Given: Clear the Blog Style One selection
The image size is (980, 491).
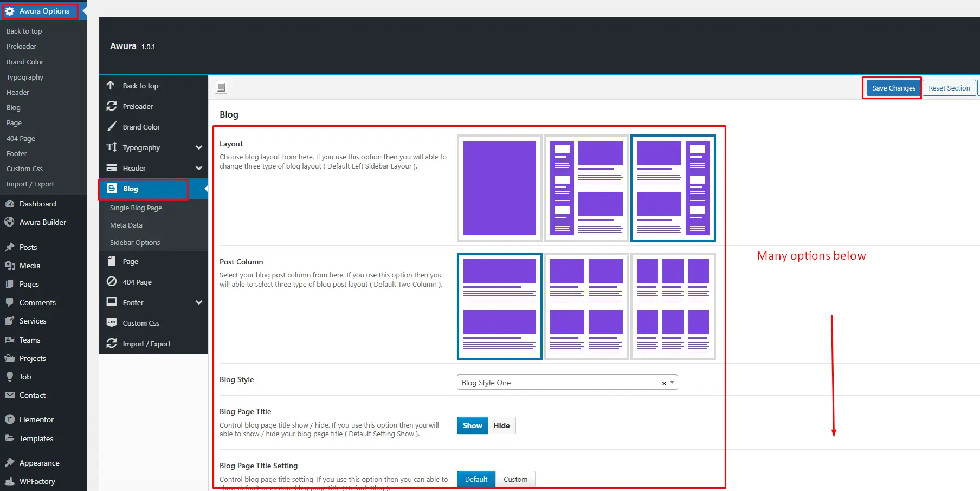Looking at the screenshot, I should pyautogui.click(x=664, y=383).
